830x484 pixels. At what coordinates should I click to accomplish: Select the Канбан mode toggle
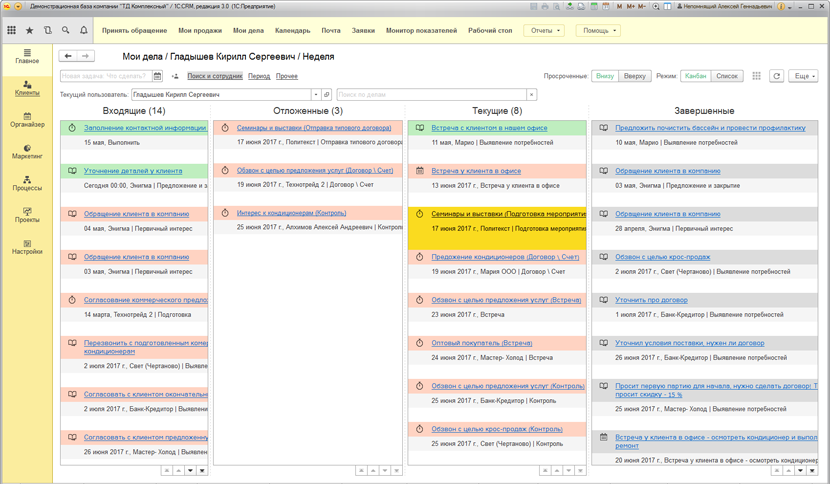(695, 76)
